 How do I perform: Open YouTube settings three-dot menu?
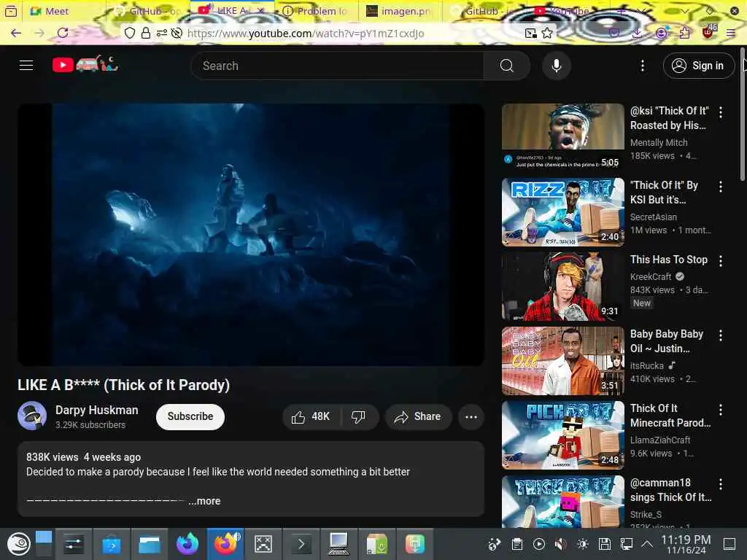pyautogui.click(x=642, y=66)
